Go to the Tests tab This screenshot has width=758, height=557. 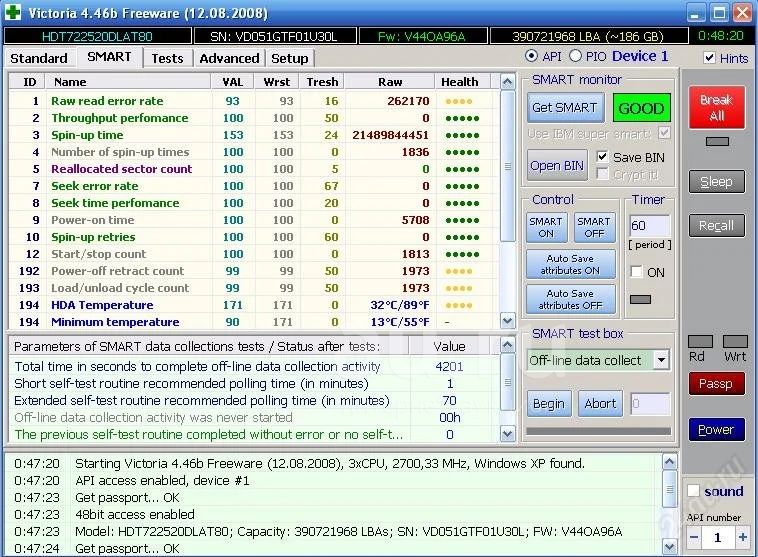pos(167,59)
